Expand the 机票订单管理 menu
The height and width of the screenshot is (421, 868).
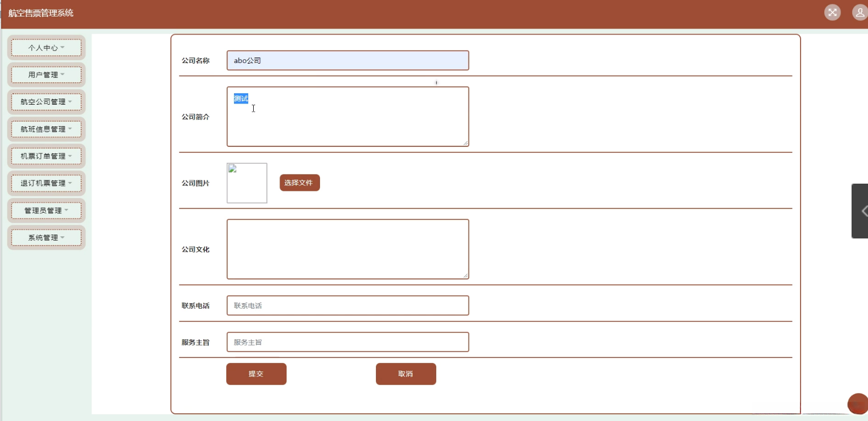point(47,156)
